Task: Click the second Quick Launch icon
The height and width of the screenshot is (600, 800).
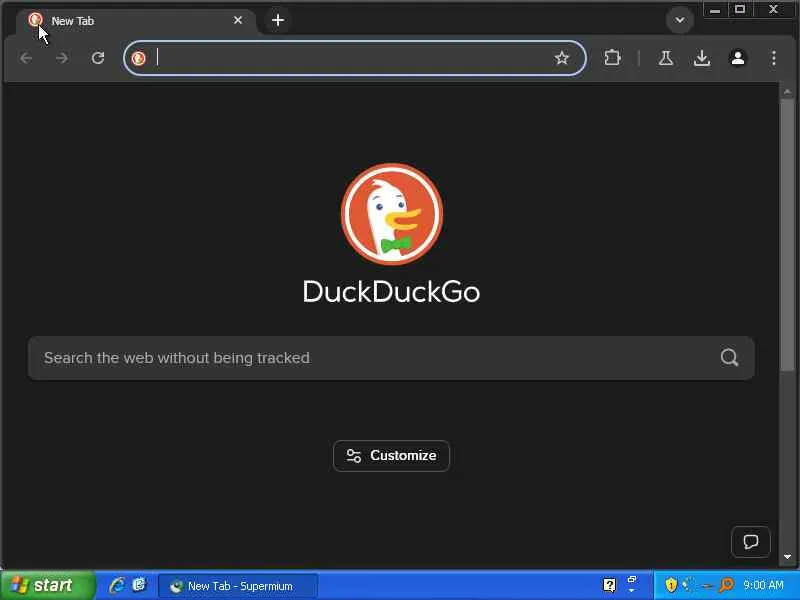Action: tap(139, 585)
